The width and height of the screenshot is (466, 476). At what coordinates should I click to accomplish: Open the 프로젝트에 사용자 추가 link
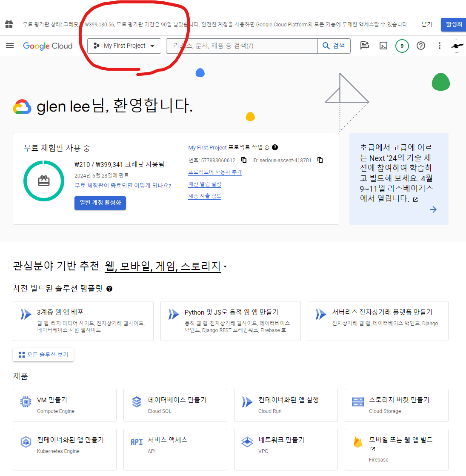[x=215, y=172]
